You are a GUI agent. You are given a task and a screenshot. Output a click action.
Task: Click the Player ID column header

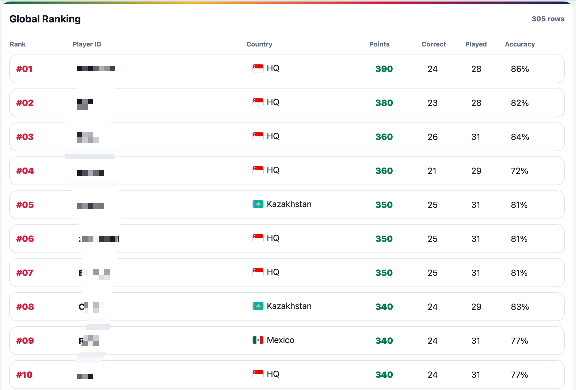click(87, 44)
